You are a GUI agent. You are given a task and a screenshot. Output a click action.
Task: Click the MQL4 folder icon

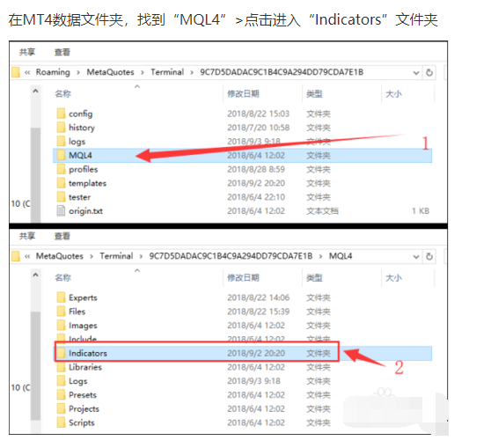pyautogui.click(x=61, y=155)
